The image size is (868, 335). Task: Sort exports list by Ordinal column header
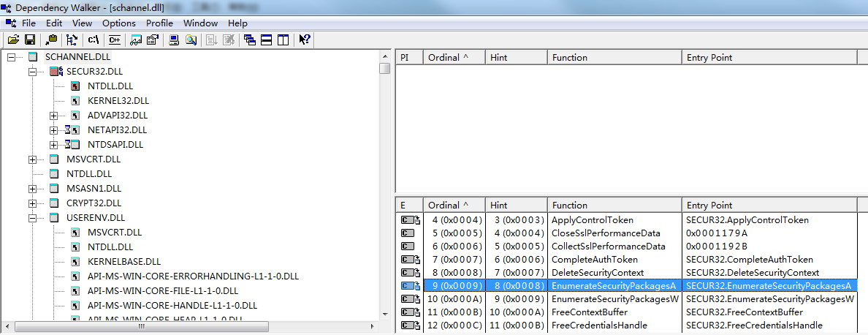pos(454,205)
